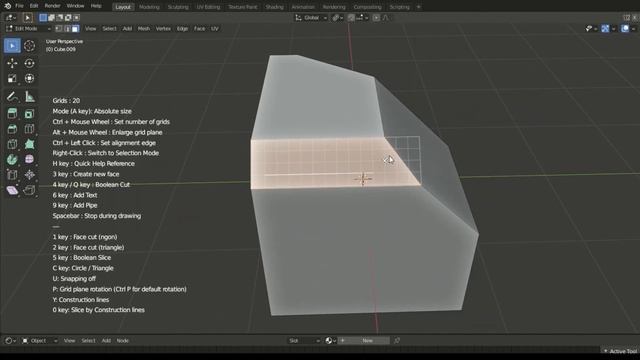Enable face select mode
Viewport: 640px width, 360px height.
[75, 29]
